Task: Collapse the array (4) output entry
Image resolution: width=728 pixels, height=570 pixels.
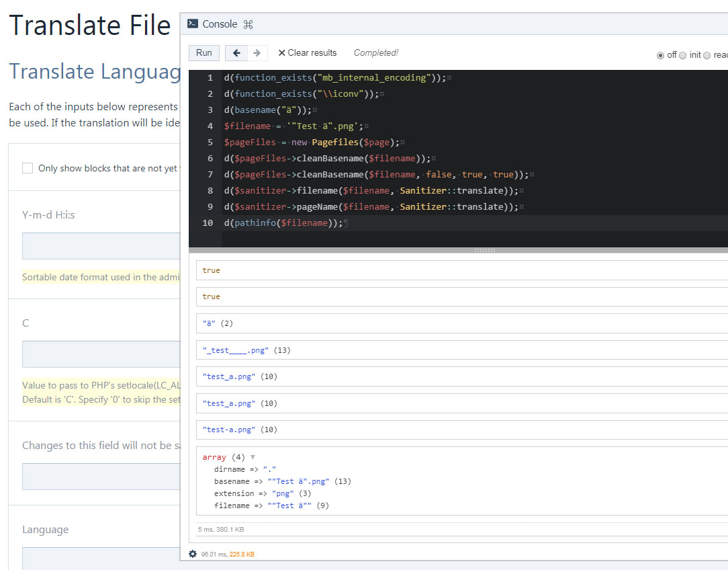Action: click(253, 457)
